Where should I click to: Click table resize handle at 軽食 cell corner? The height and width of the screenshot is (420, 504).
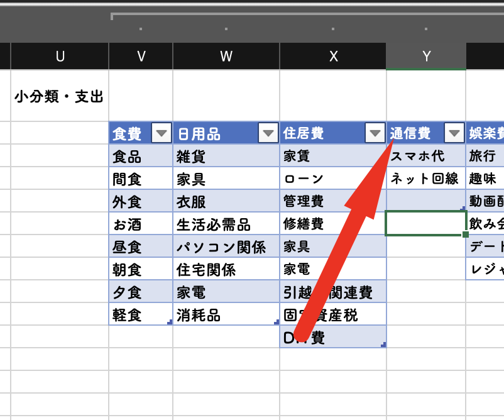coord(170,323)
